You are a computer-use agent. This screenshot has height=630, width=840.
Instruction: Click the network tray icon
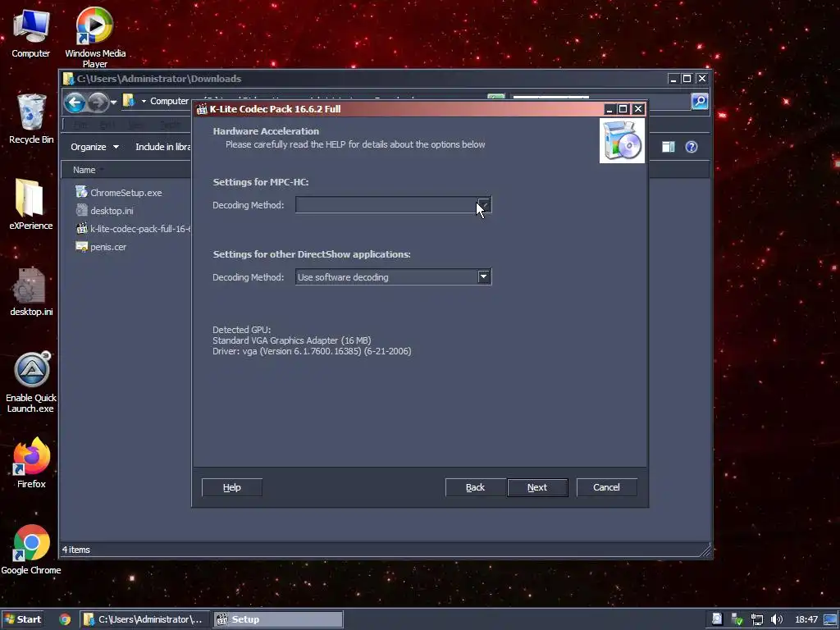(757, 619)
